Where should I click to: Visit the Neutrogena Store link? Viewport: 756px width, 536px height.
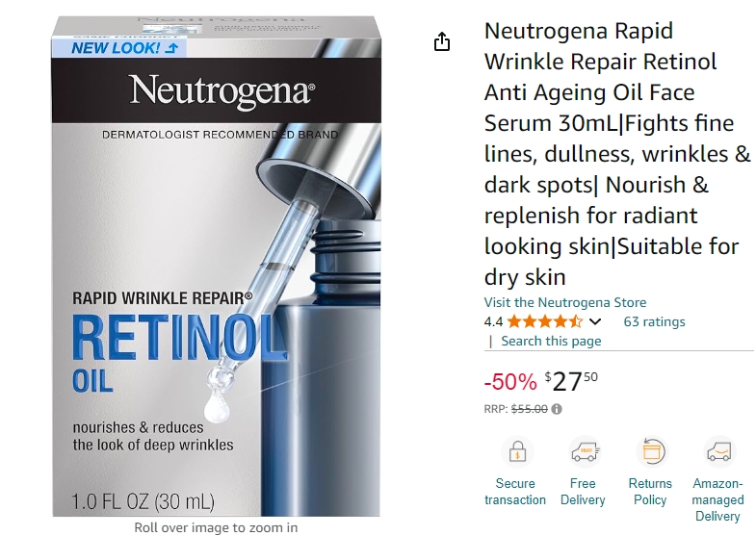(565, 302)
